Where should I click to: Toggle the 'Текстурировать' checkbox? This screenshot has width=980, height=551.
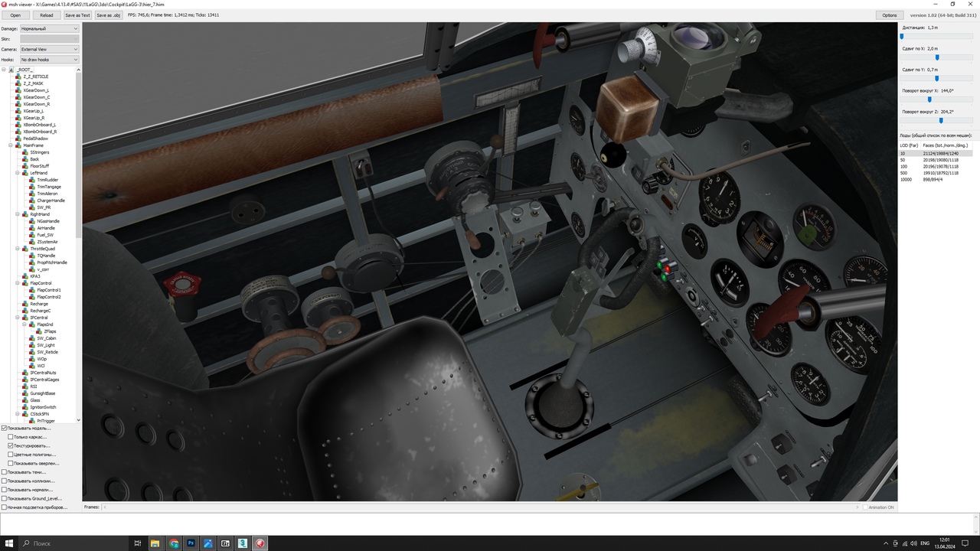coord(11,445)
